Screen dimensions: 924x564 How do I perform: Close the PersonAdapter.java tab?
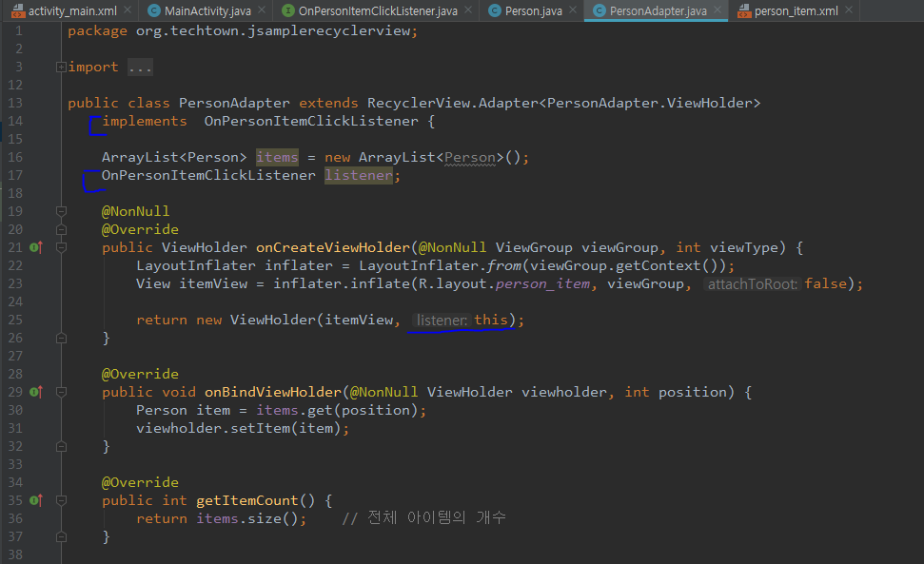[x=718, y=10]
